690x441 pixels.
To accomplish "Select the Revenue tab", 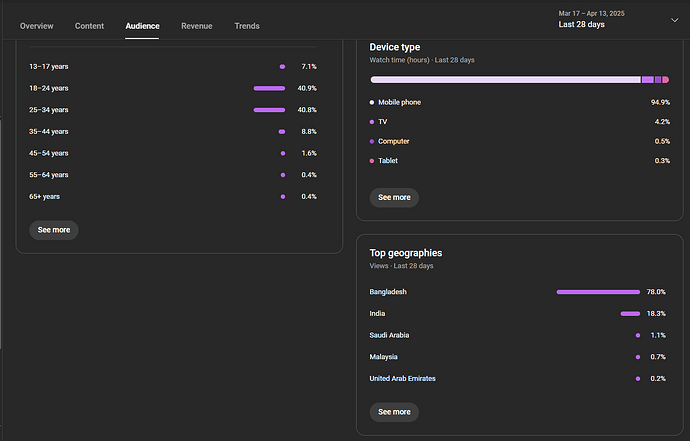I will (x=196, y=25).
